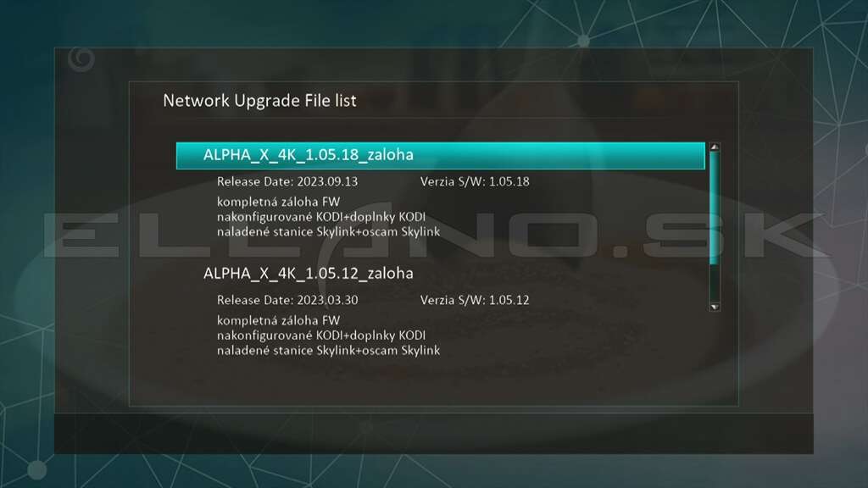Click the Network Upgrade File list title
868x488 pixels.
tap(259, 101)
